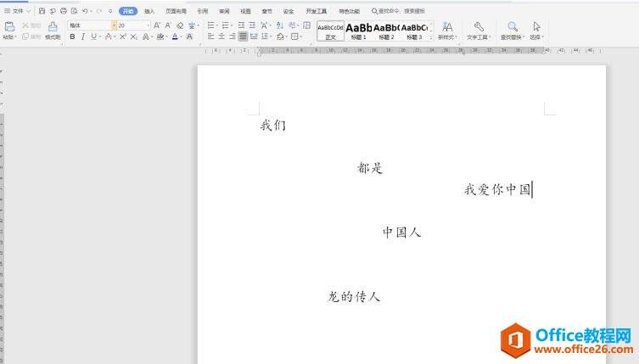The width and height of the screenshot is (639, 364).
Task: Click the character shading A icon
Action: pos(189,36)
